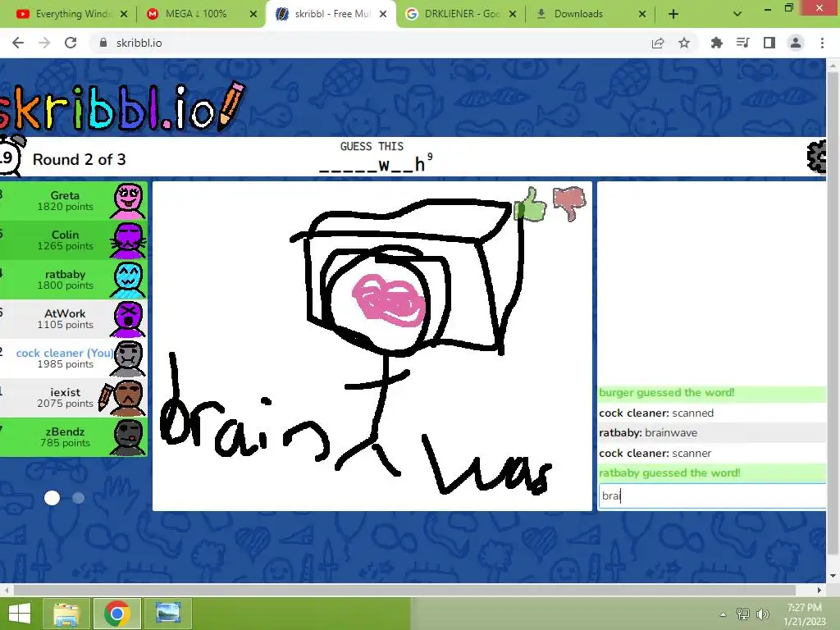Bookmark this page with the star
This screenshot has width=840, height=630.
tap(684, 43)
